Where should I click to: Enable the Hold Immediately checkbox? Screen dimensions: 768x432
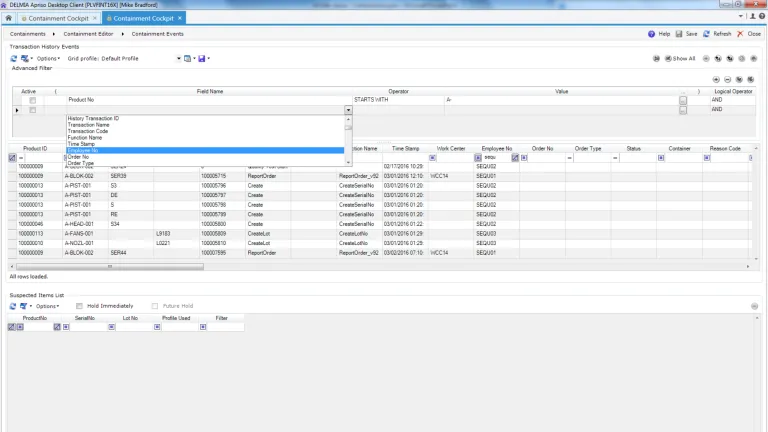click(x=79, y=306)
